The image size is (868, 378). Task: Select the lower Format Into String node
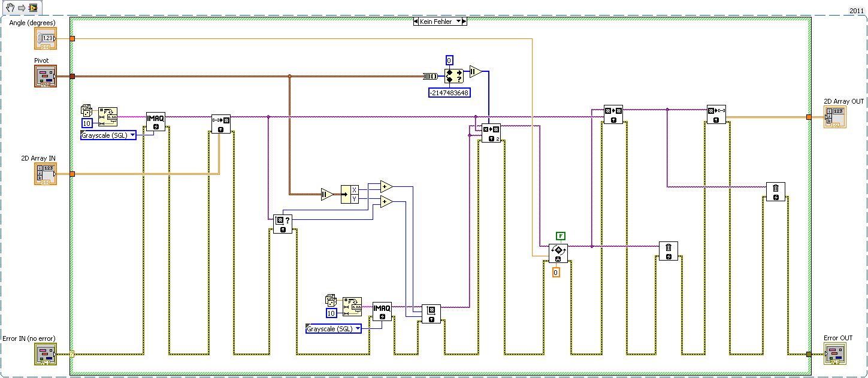pyautogui.click(x=353, y=307)
